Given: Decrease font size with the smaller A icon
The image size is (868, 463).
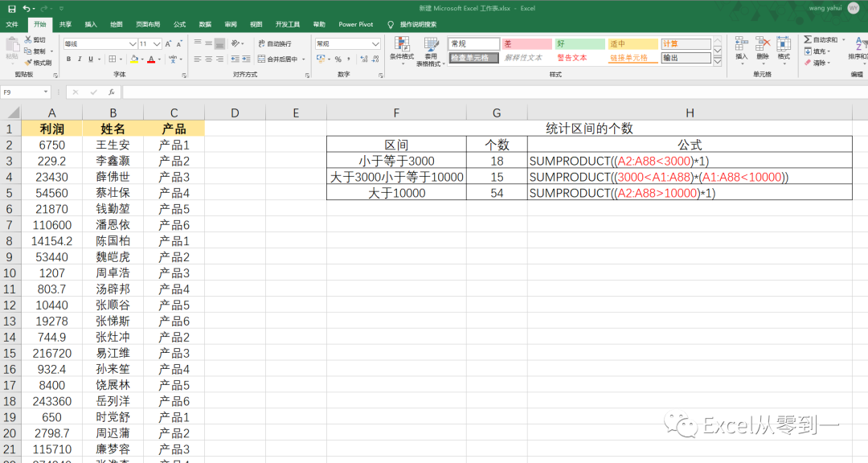Looking at the screenshot, I should click(178, 43).
